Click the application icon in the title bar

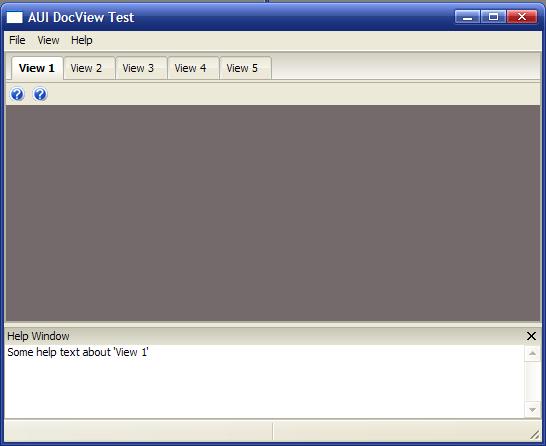pyautogui.click(x=15, y=17)
